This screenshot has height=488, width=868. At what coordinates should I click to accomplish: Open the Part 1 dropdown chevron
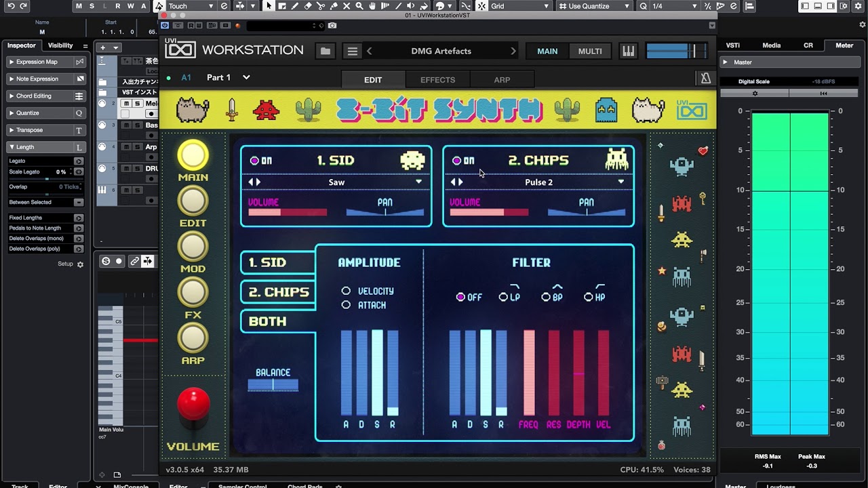[x=246, y=77]
